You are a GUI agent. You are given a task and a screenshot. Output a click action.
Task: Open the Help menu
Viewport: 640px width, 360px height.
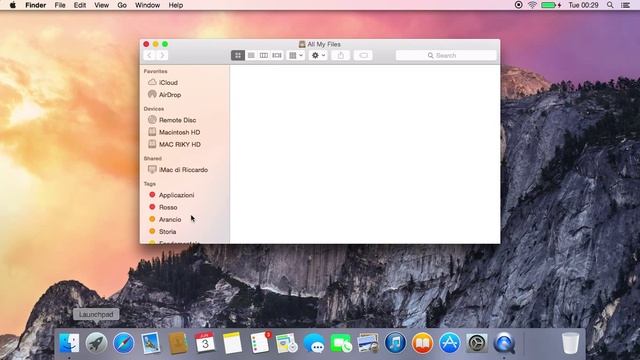point(176,5)
